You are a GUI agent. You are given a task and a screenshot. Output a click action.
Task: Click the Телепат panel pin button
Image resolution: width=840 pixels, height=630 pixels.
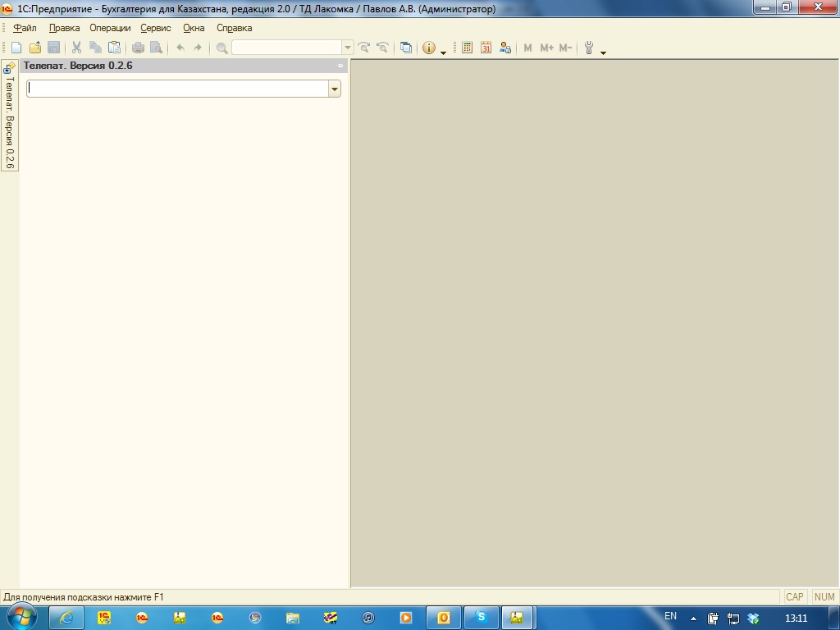pyautogui.click(x=340, y=66)
